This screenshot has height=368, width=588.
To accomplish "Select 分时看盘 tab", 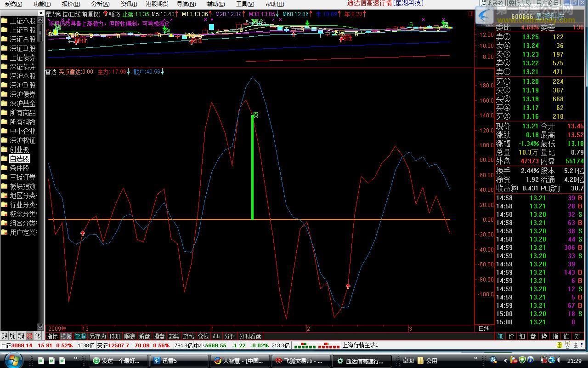I will [x=250, y=336].
